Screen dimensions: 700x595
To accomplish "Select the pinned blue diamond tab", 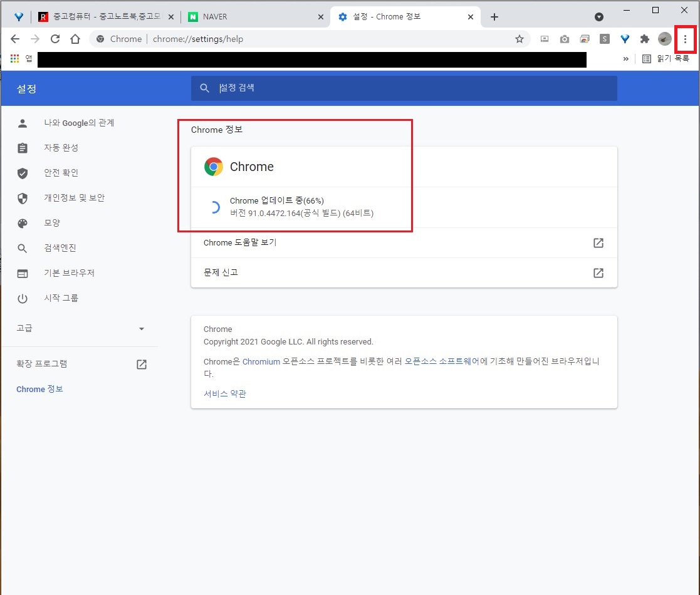I will tap(19, 17).
